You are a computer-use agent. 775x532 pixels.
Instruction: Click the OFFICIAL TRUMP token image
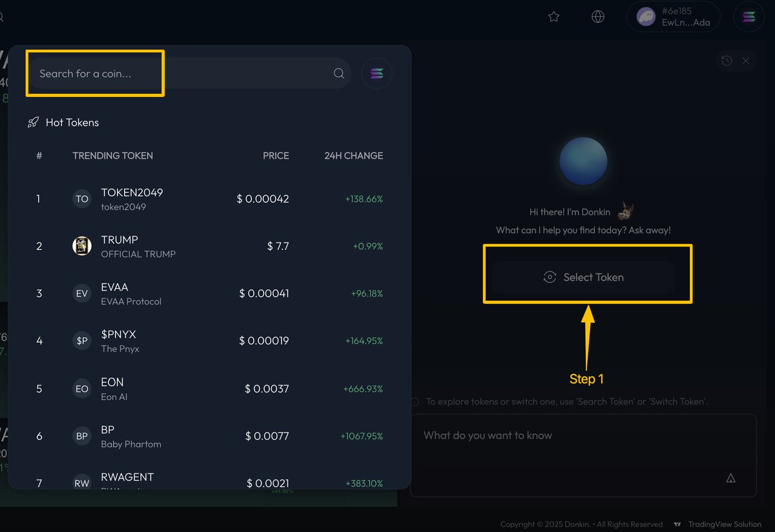tap(82, 246)
